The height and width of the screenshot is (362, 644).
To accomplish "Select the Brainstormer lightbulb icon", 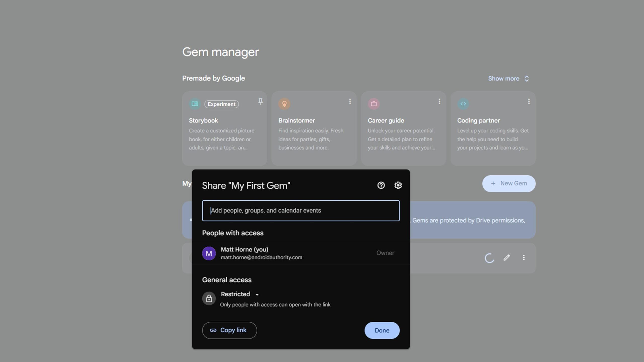I will point(285,104).
